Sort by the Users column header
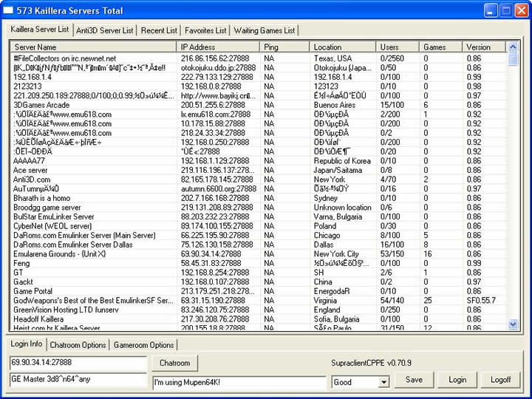 tap(398, 47)
